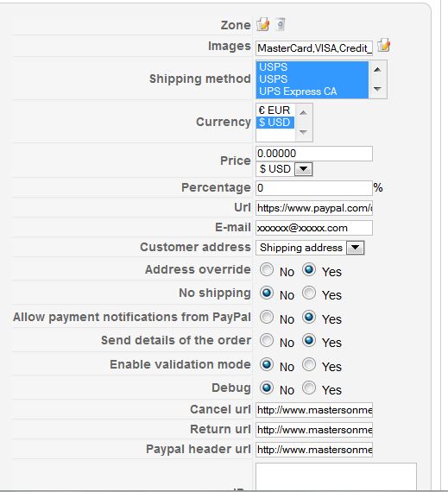Click the Price input field

314,154
